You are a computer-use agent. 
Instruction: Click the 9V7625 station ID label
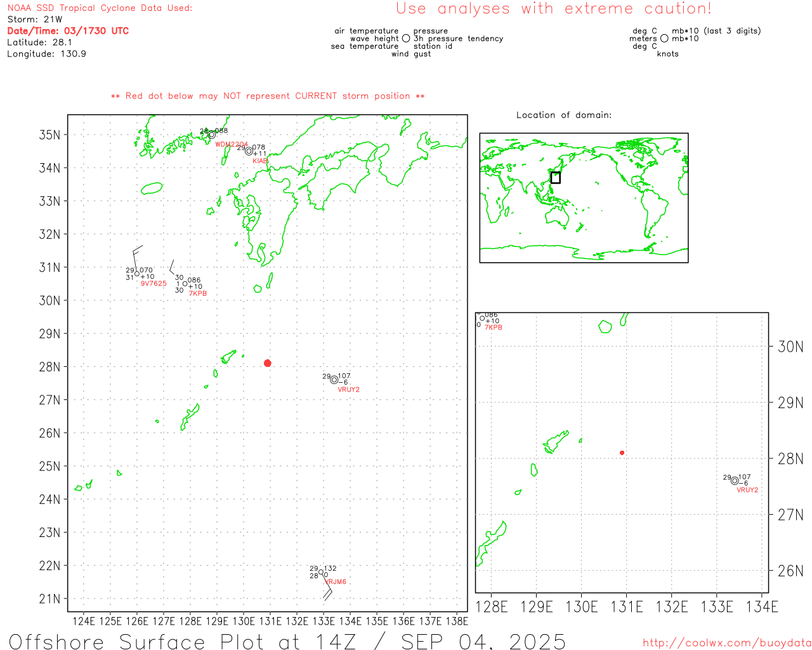coord(154,284)
